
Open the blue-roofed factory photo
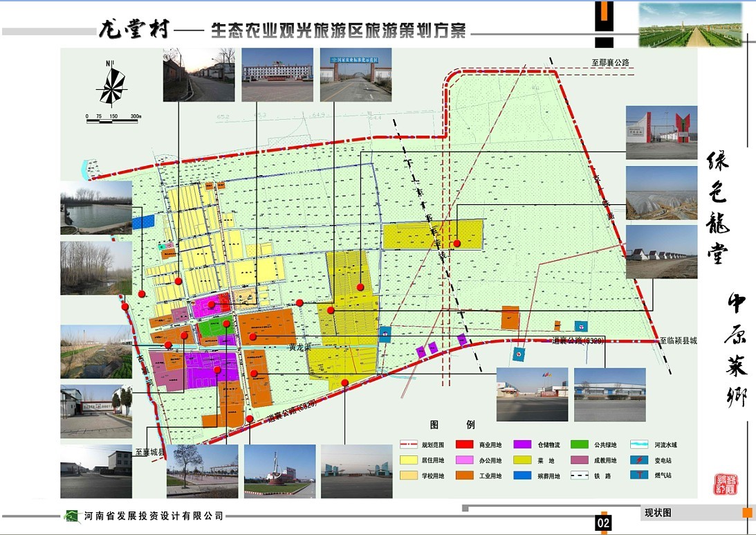click(x=609, y=395)
